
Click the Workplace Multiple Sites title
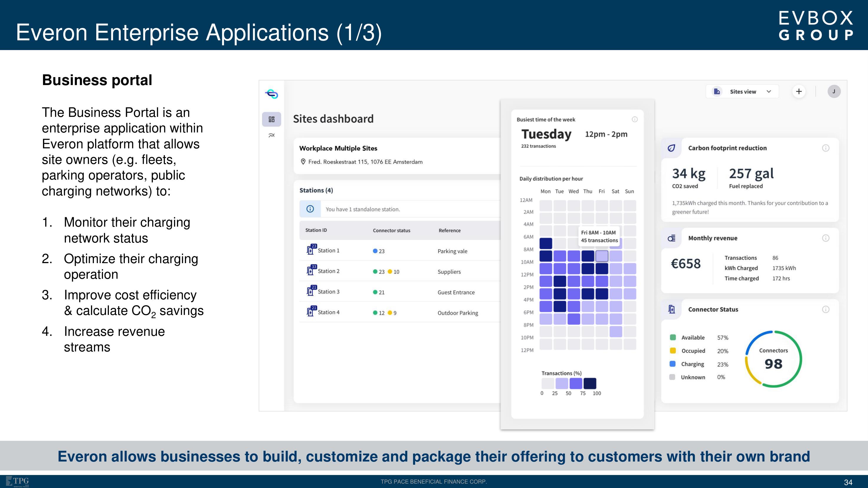338,148
